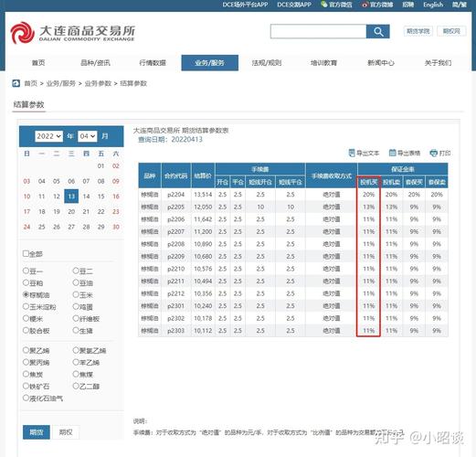Click the 结算价 column header

tap(203, 175)
